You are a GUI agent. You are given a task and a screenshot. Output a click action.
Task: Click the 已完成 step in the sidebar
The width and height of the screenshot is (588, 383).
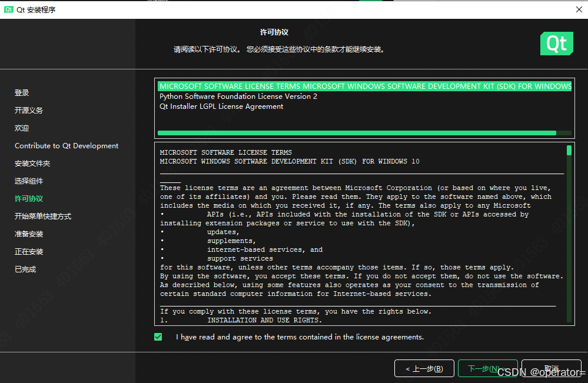tap(25, 269)
